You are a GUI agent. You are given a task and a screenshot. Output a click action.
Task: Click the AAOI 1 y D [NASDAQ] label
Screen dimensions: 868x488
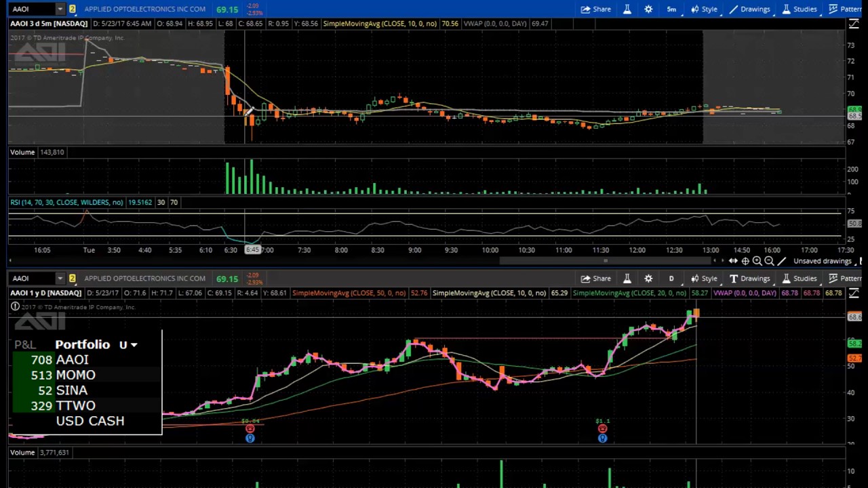pyautogui.click(x=45, y=293)
